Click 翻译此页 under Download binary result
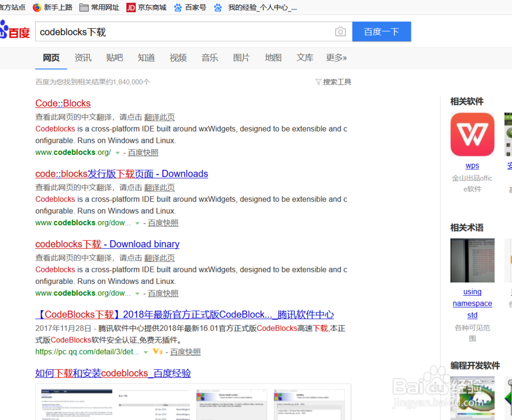The width and height of the screenshot is (512, 420). 159,258
